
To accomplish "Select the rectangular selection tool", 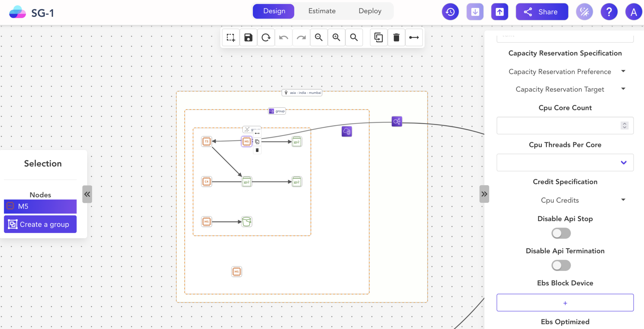I will click(x=230, y=37).
